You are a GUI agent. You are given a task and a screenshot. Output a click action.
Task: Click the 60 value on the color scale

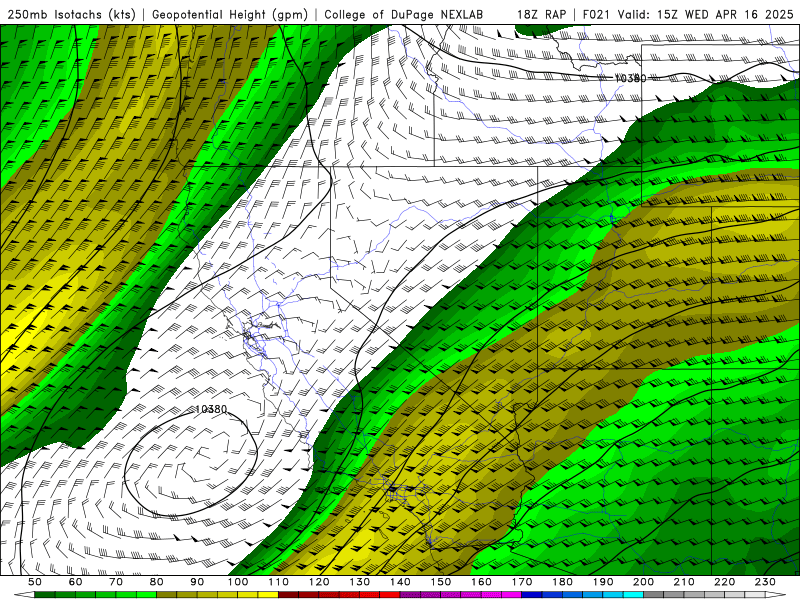tap(76, 582)
